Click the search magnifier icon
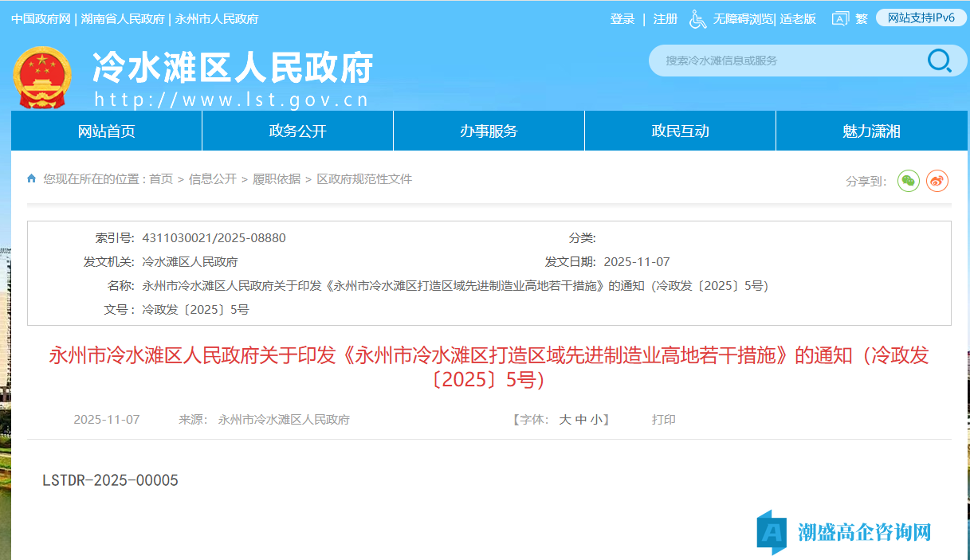Screen dimensions: 970x560 pos(941,61)
